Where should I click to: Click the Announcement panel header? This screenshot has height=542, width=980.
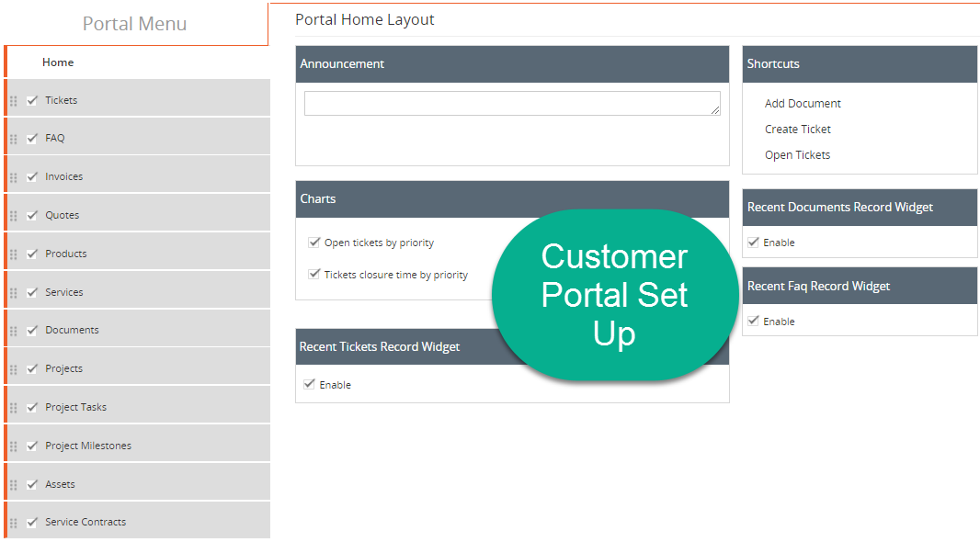coord(512,64)
